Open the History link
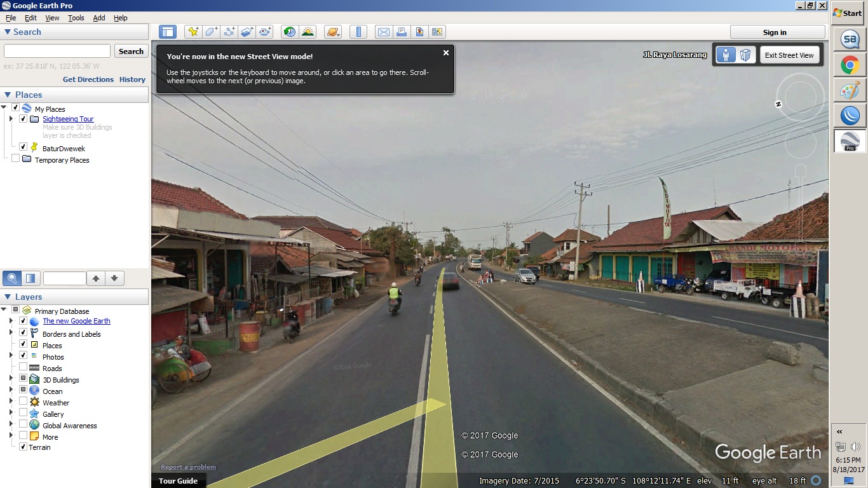This screenshot has height=488, width=868. click(x=132, y=79)
